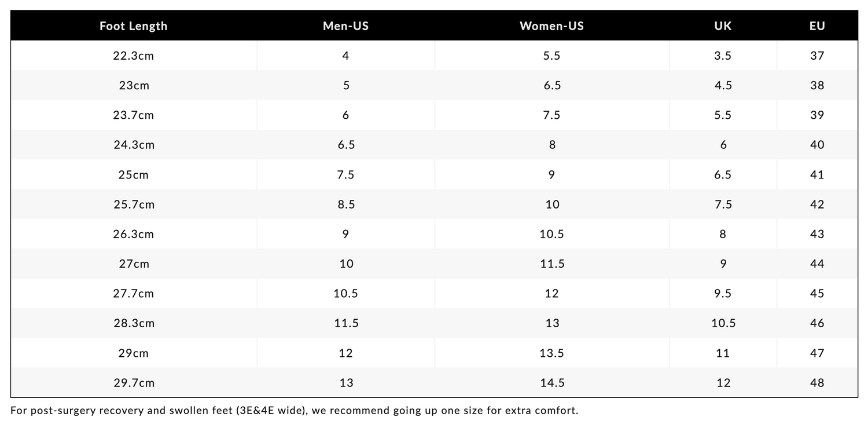Select the 22.3cm foot length cell
This screenshot has height=424, width=868.
pyautogui.click(x=134, y=56)
